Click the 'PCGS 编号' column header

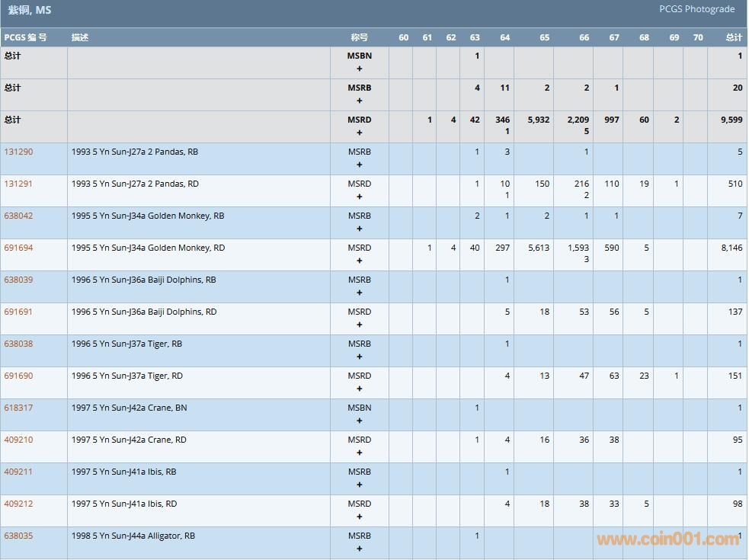click(25, 37)
